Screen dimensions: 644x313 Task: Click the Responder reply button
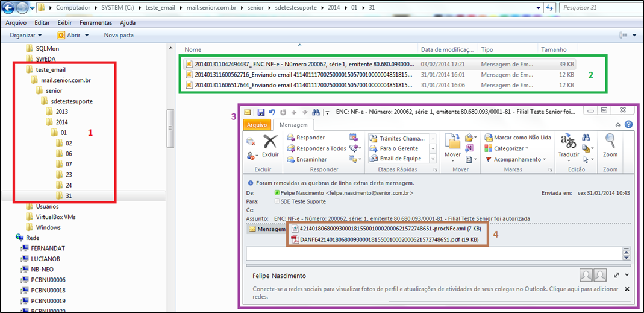pos(305,138)
